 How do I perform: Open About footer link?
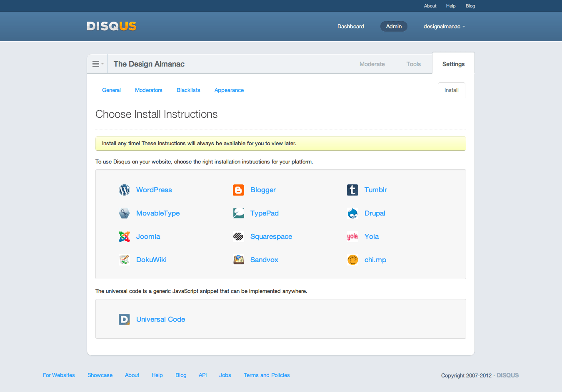(x=132, y=375)
